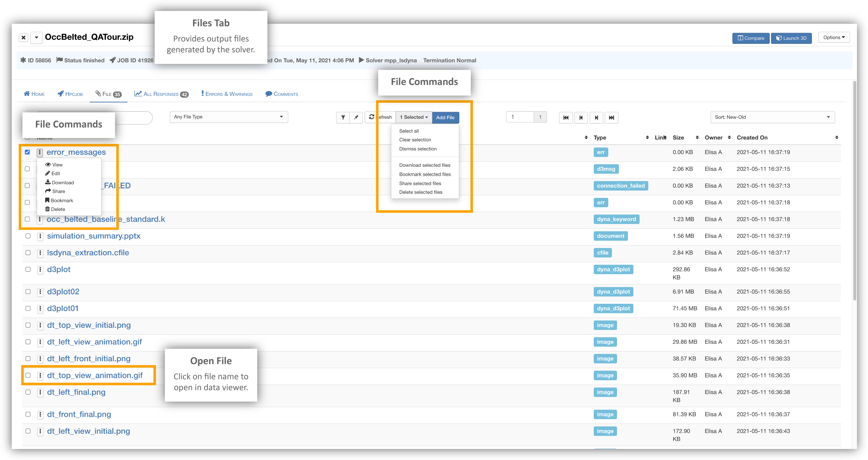Open kebab menu for dt_left_front_initial.png
Viewport: 868px width, 460px height.
point(40,359)
